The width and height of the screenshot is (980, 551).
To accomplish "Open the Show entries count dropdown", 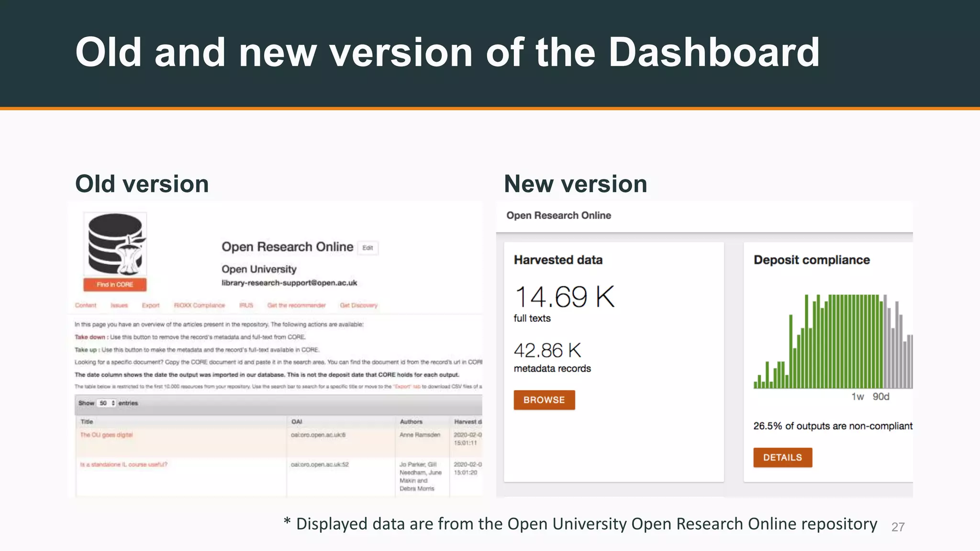I will click(x=107, y=403).
